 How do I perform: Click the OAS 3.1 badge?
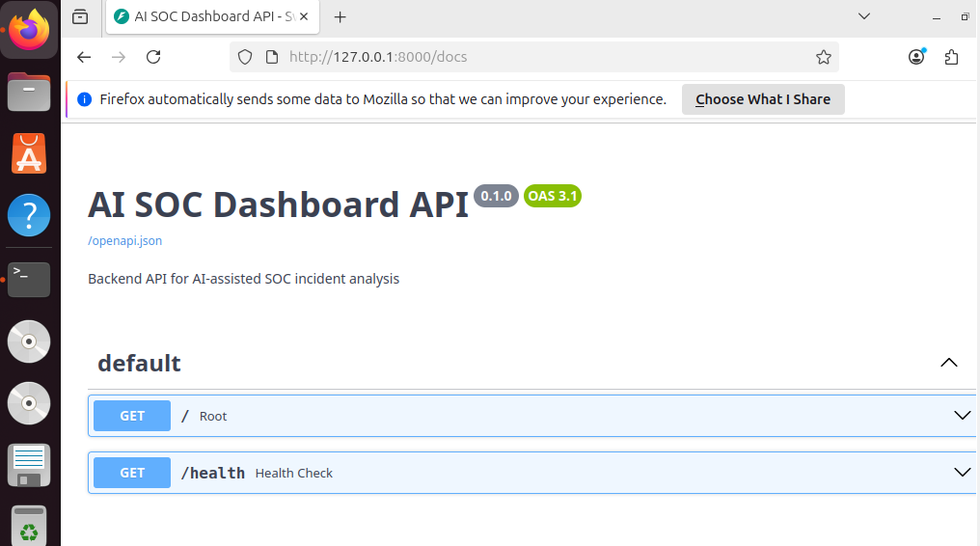(x=553, y=196)
